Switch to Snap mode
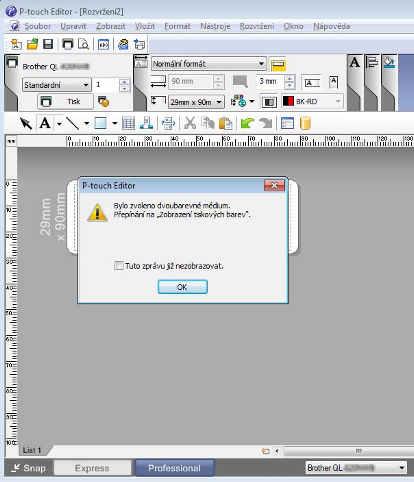The height and width of the screenshot is (482, 414). click(29, 468)
